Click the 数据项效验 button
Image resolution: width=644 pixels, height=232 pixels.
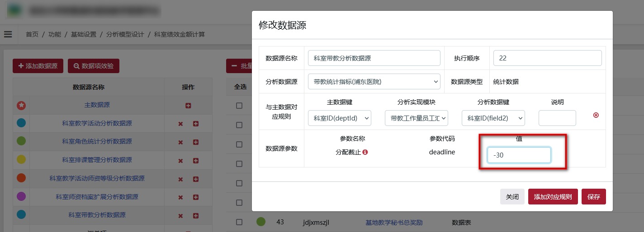click(x=94, y=66)
